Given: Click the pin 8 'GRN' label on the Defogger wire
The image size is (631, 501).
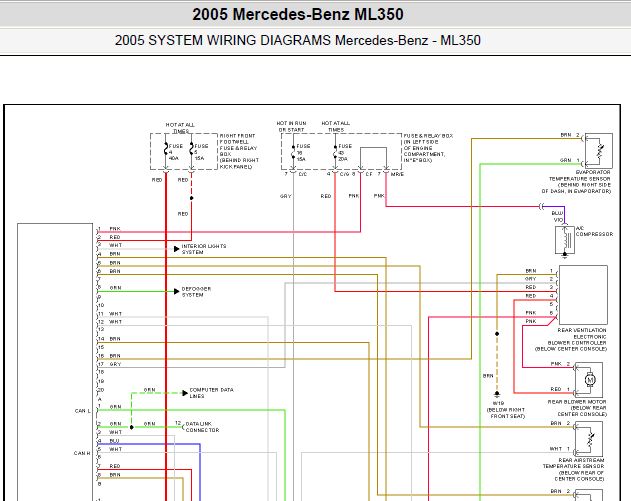Looking at the screenshot, I should point(115,288).
